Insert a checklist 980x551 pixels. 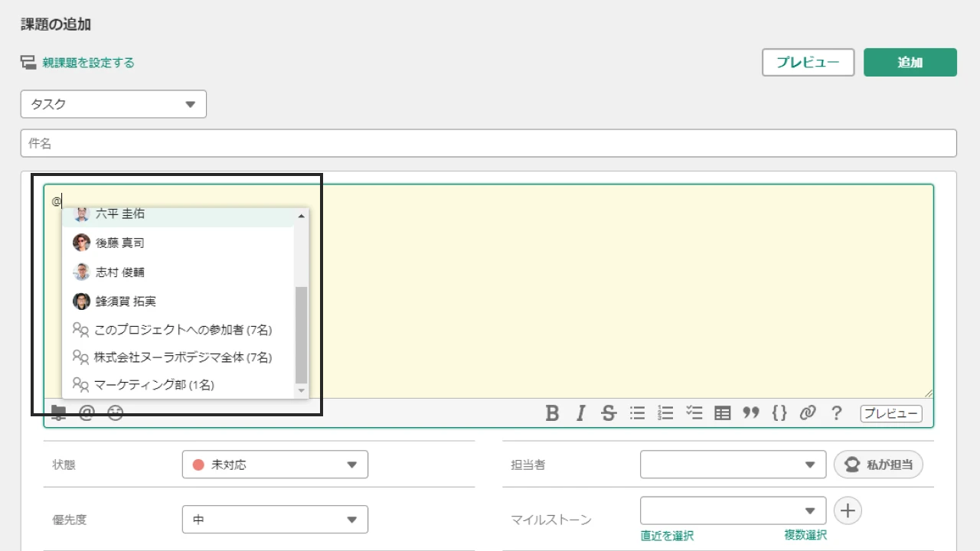click(694, 413)
